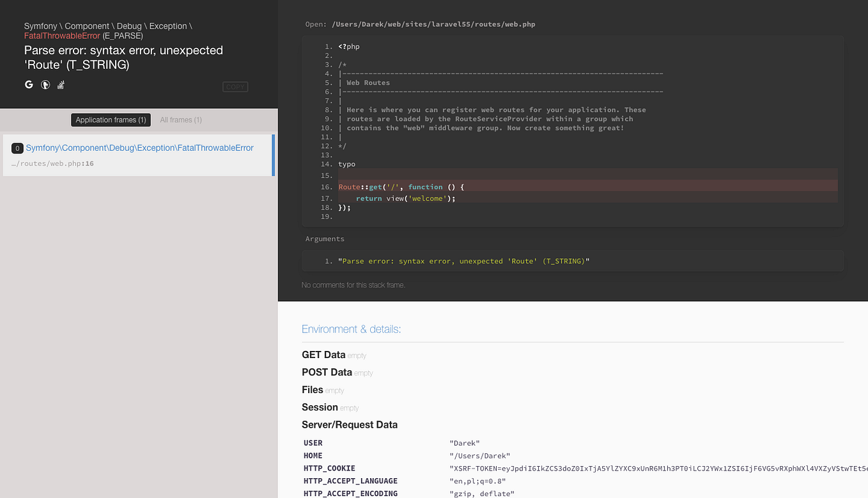Click the 'typo' text on line 14
Viewport: 868px width, 498px height.
346,164
